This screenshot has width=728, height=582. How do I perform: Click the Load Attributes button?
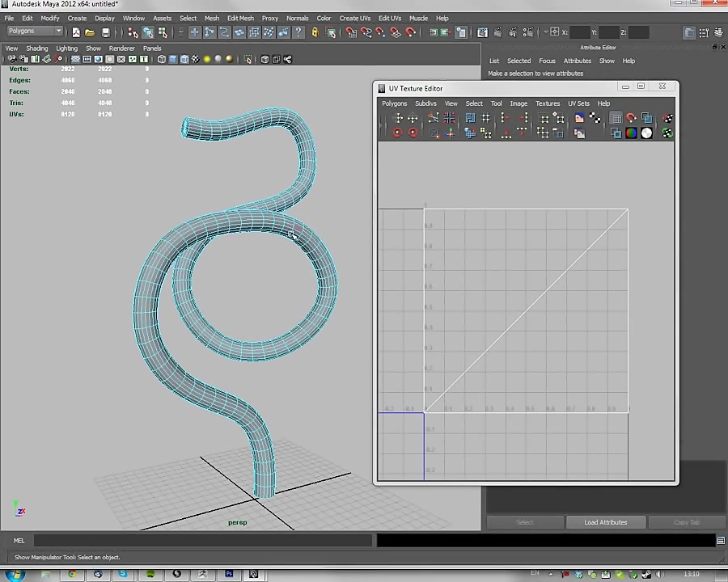605,522
